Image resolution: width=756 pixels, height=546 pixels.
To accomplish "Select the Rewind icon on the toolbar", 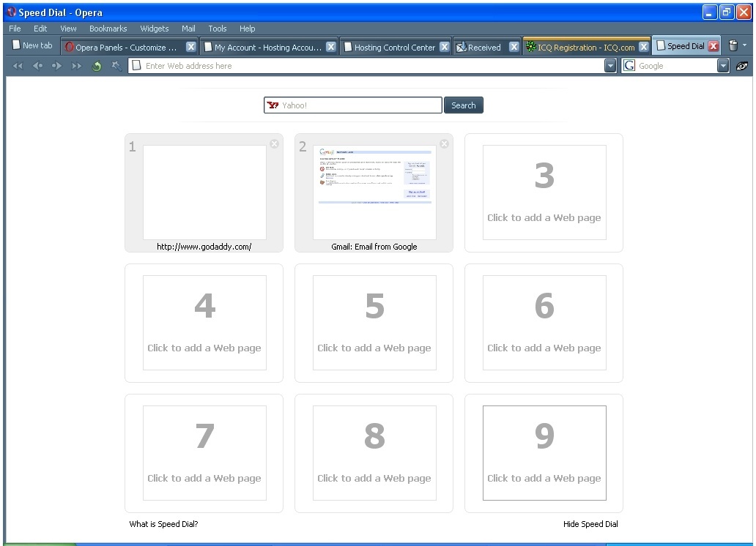I will (x=18, y=65).
